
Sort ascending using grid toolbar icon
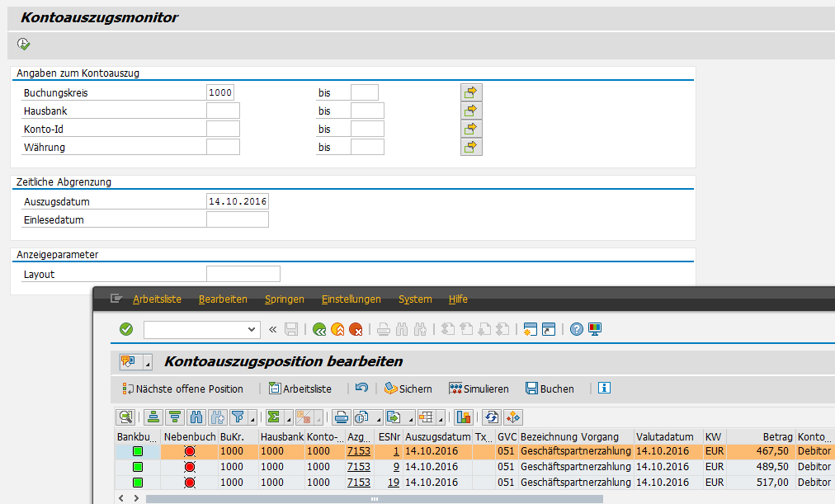pyautogui.click(x=153, y=417)
